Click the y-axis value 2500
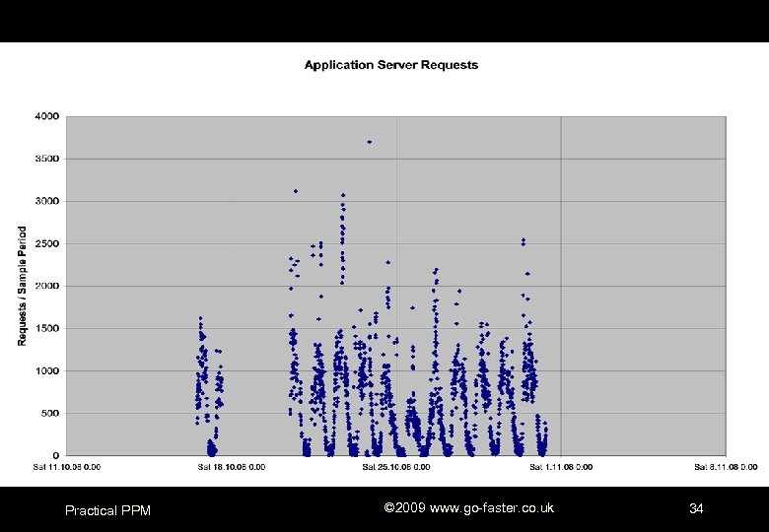Viewport: 769px width, 532px height. [47, 243]
